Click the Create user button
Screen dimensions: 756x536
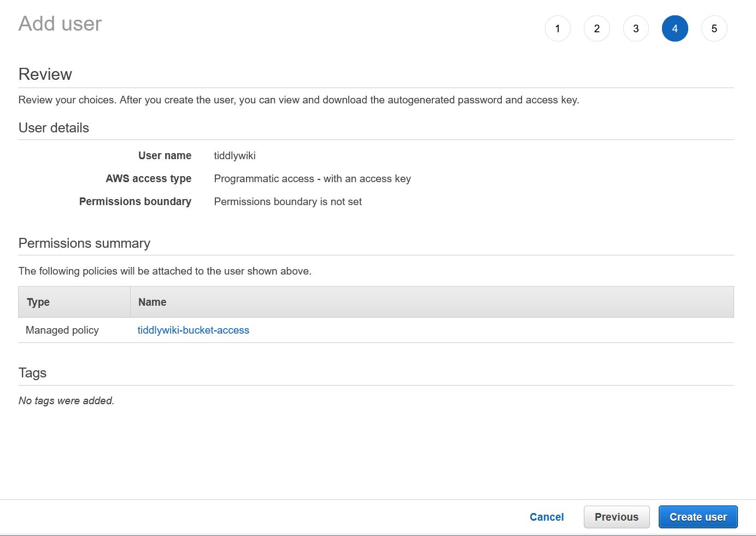pos(698,517)
